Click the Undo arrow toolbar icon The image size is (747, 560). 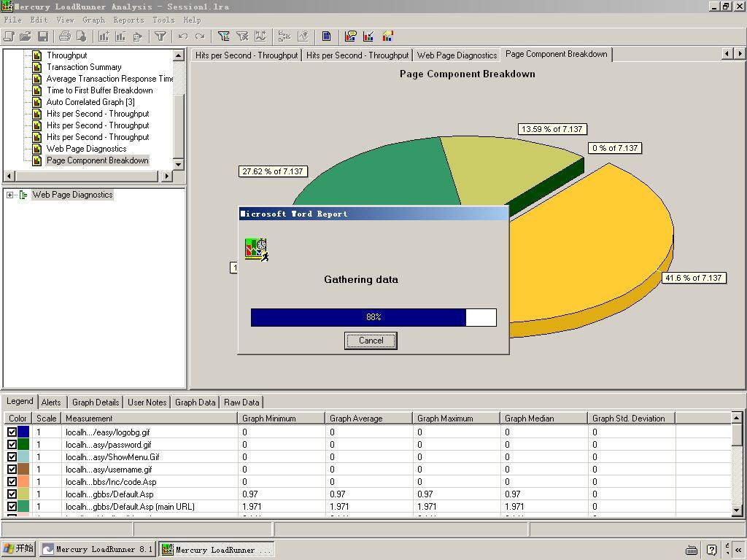pos(183,36)
